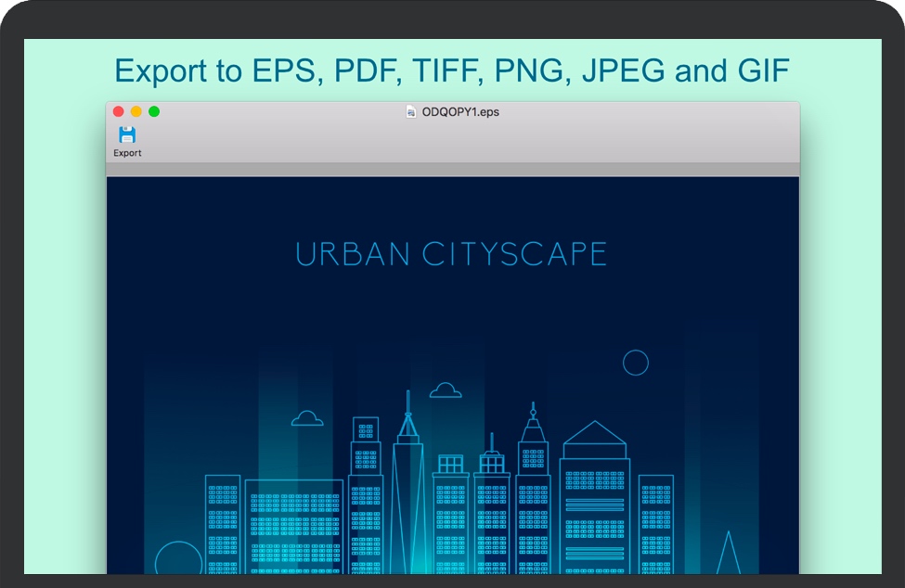
Task: Minimize the window using the yellow button
Action: (136, 111)
